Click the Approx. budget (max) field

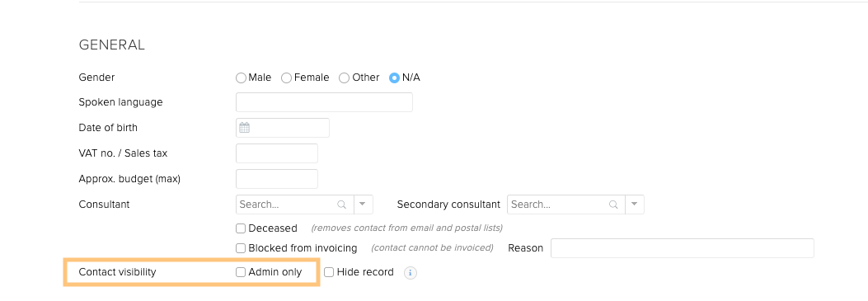click(277, 179)
